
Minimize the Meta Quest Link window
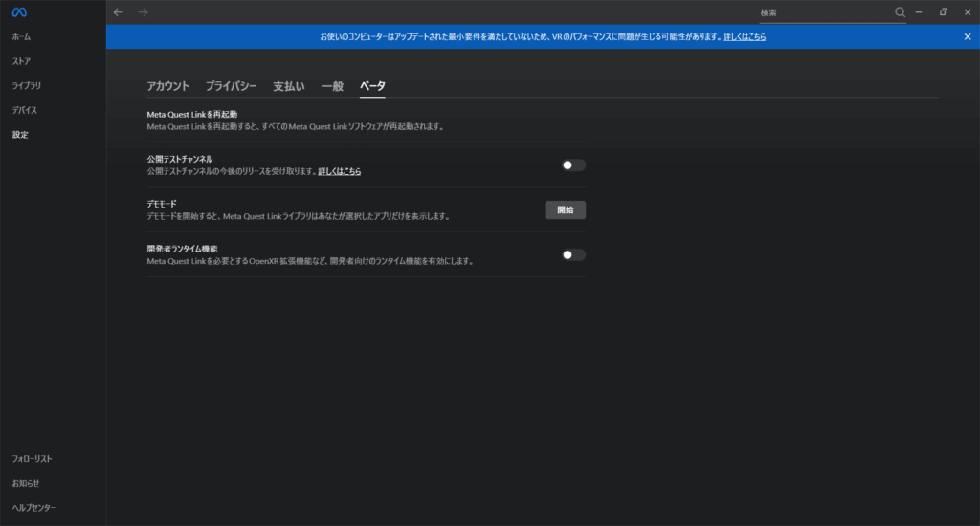(x=919, y=11)
